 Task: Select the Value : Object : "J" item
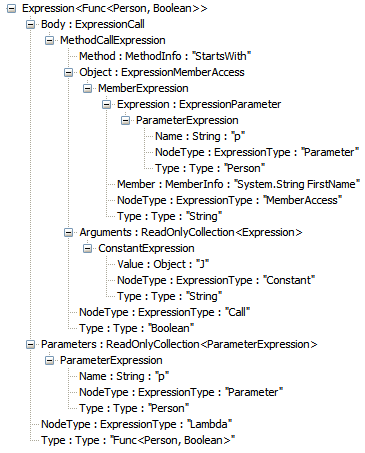(x=163, y=264)
